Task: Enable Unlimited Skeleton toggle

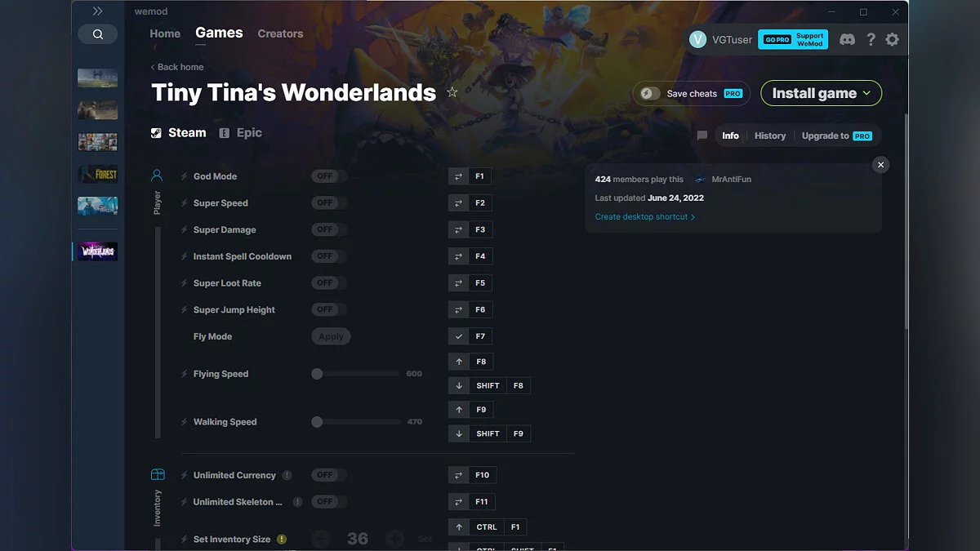Action: [329, 502]
